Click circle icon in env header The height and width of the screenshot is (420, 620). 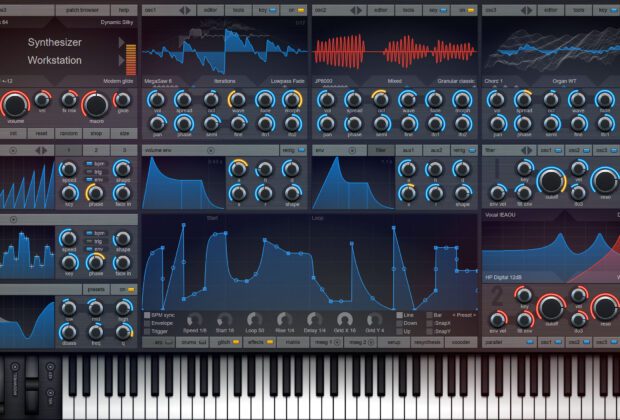tap(352, 150)
